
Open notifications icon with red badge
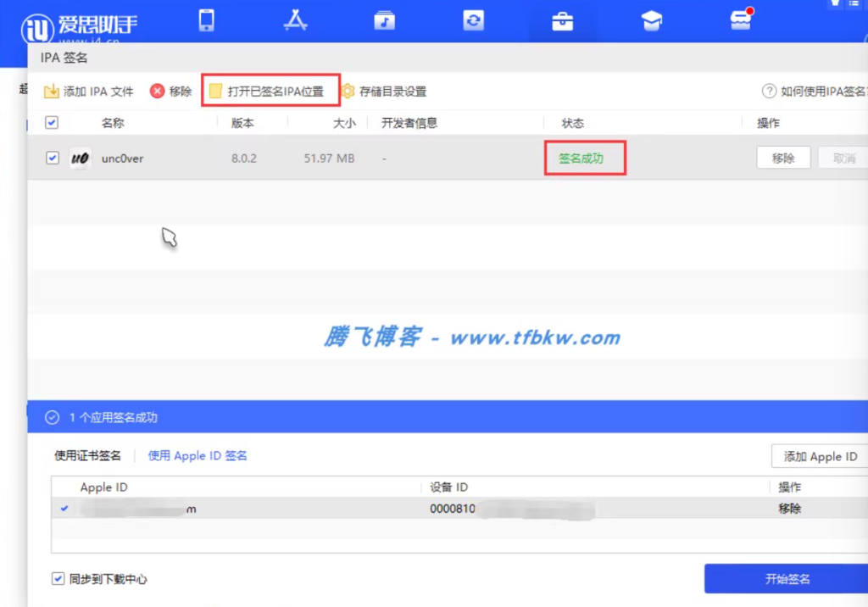pos(739,19)
